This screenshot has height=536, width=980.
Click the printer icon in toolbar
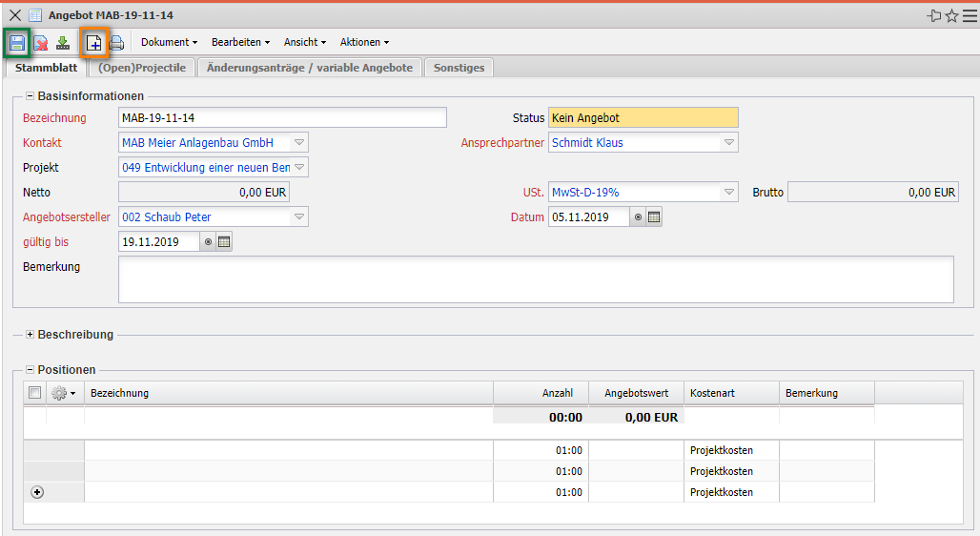[116, 43]
